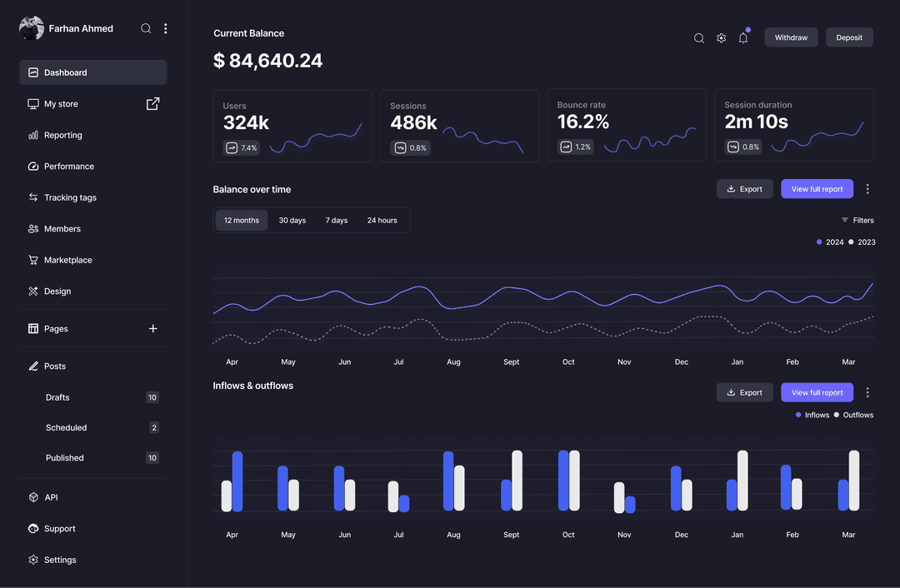Go to the Reporting section
Viewport: 900px width, 588px height.
pyautogui.click(x=62, y=135)
